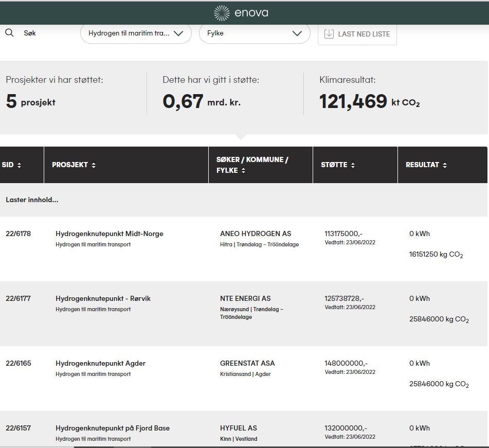Sort by Søker / Kommune / Fylke arrows
This screenshot has width=489, height=448.
click(x=243, y=171)
